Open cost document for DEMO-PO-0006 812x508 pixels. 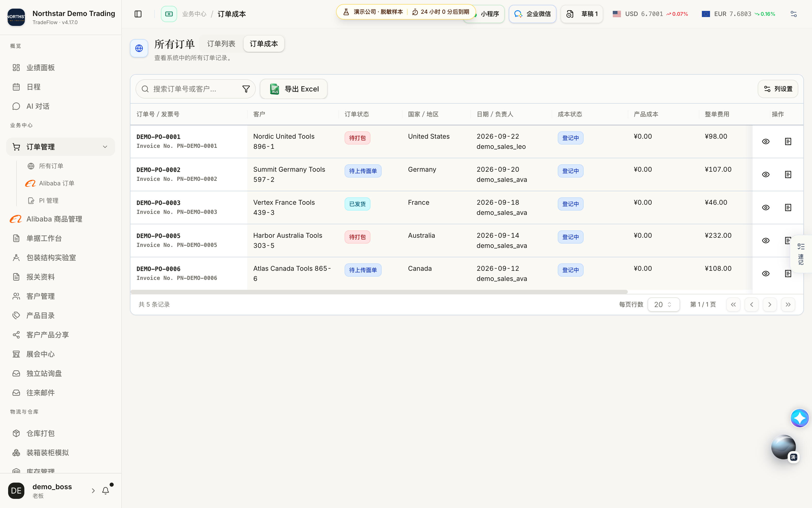788,274
